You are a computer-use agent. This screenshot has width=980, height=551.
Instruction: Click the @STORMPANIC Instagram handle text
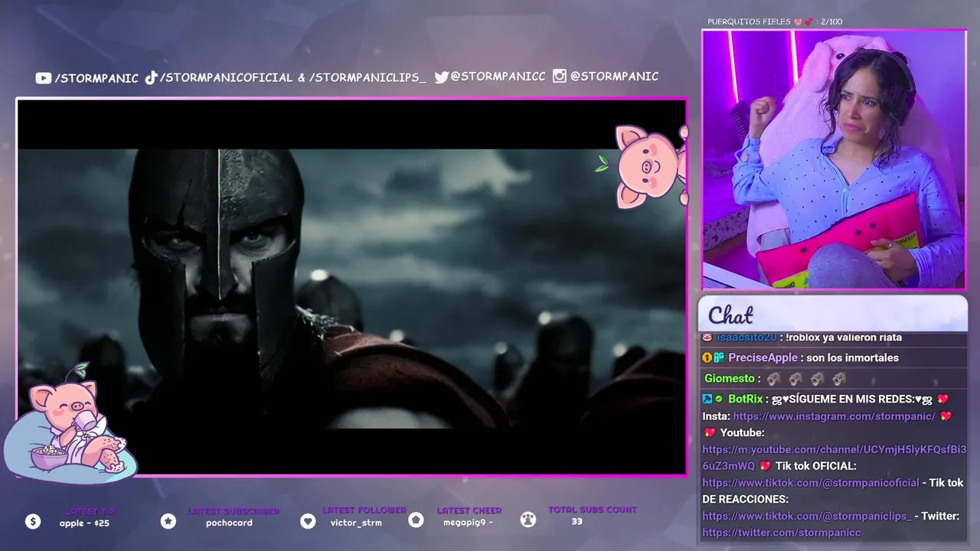[614, 76]
